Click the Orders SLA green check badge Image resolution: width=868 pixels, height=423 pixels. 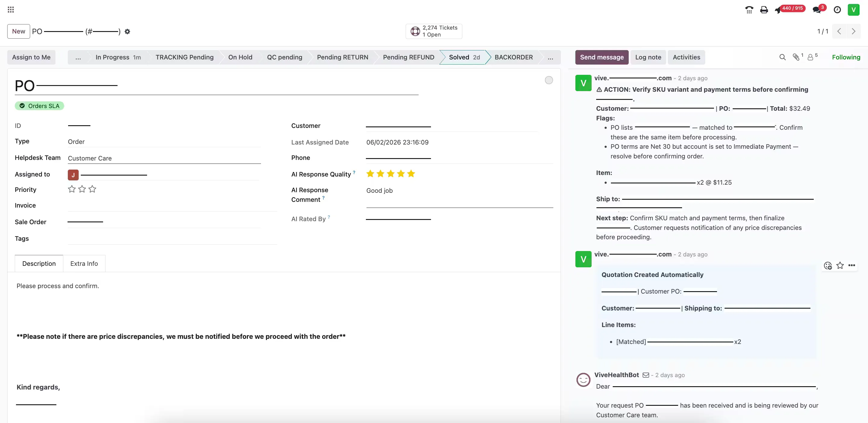click(x=39, y=106)
